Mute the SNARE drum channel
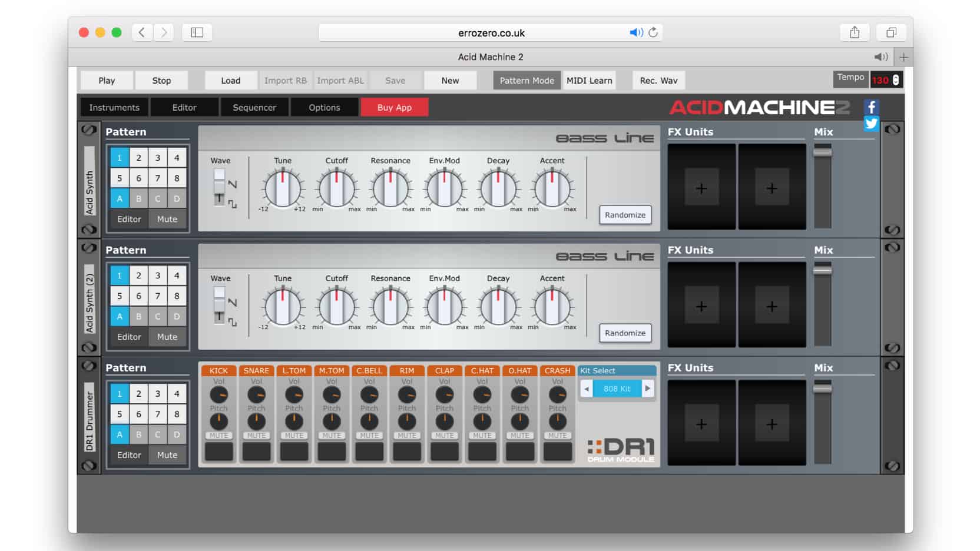 coord(256,436)
